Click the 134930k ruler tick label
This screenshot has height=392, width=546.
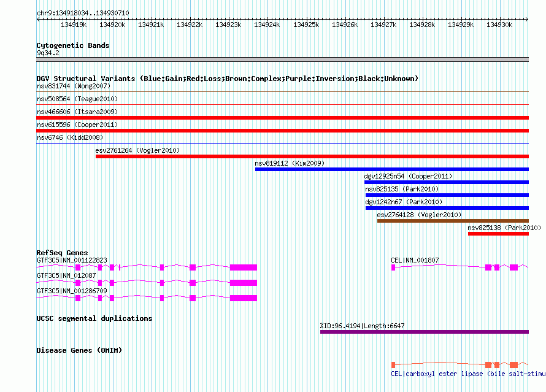click(x=499, y=25)
